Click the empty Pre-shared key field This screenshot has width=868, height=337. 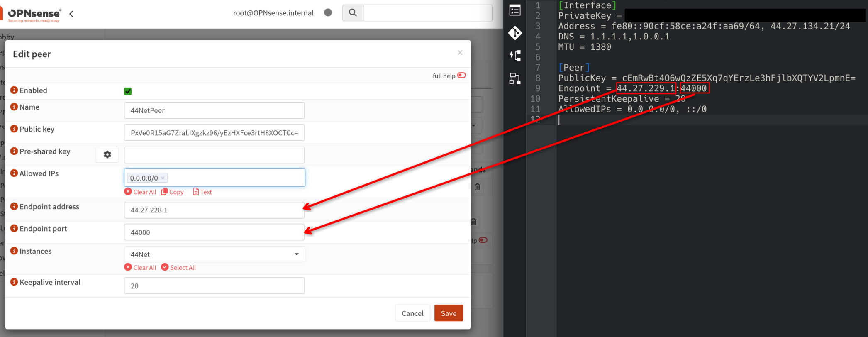(214, 155)
